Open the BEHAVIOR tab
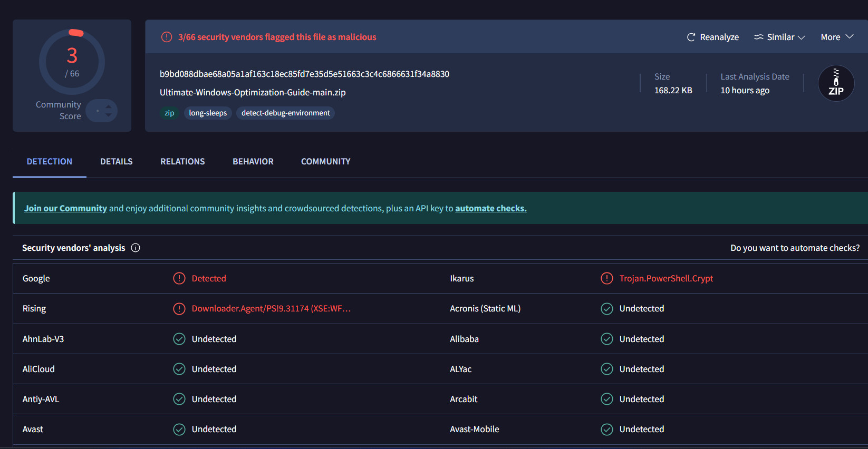Viewport: 868px width, 449px height. pyautogui.click(x=253, y=162)
